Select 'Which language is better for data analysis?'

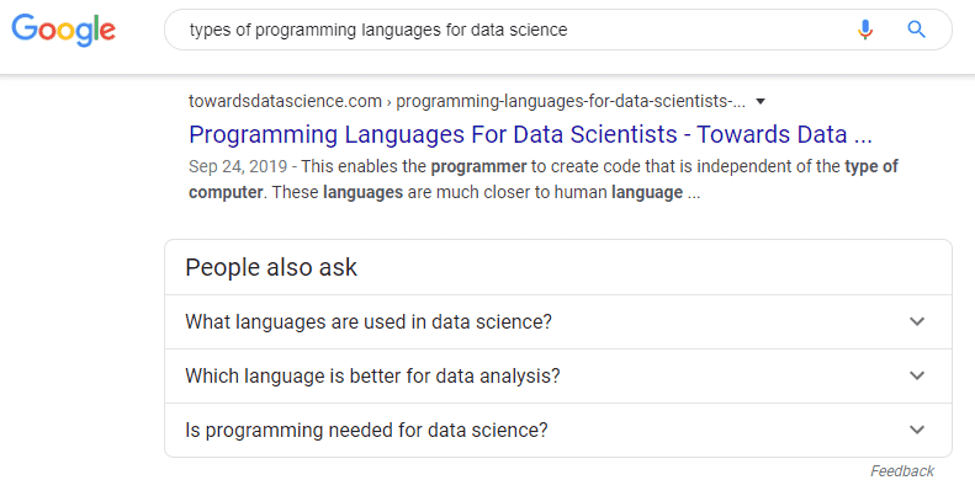point(372,376)
